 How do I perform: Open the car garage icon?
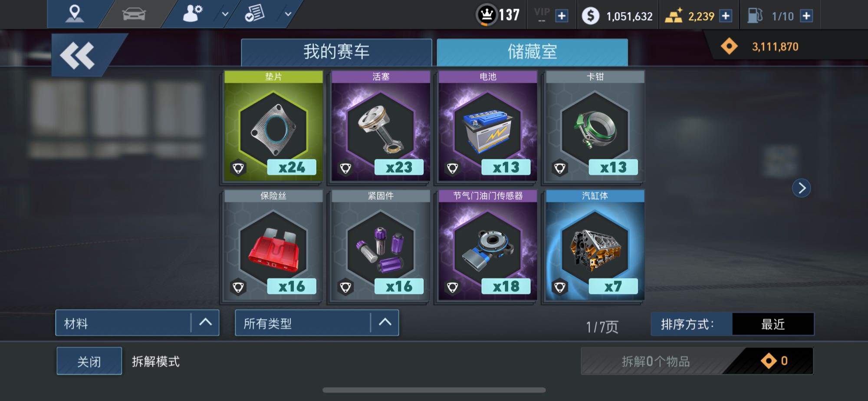coord(134,14)
